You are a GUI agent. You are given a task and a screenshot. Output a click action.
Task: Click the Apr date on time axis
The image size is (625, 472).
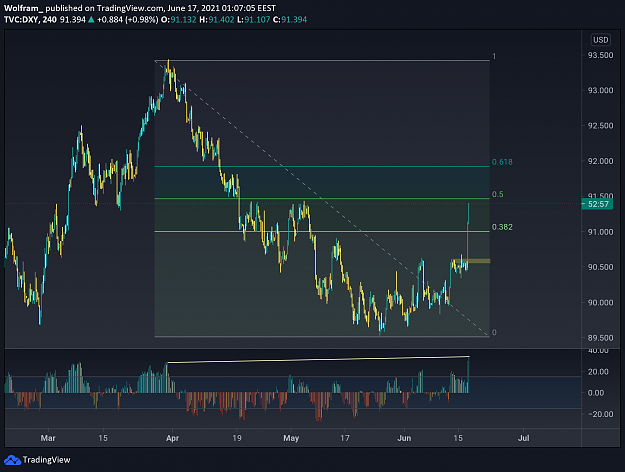click(172, 438)
